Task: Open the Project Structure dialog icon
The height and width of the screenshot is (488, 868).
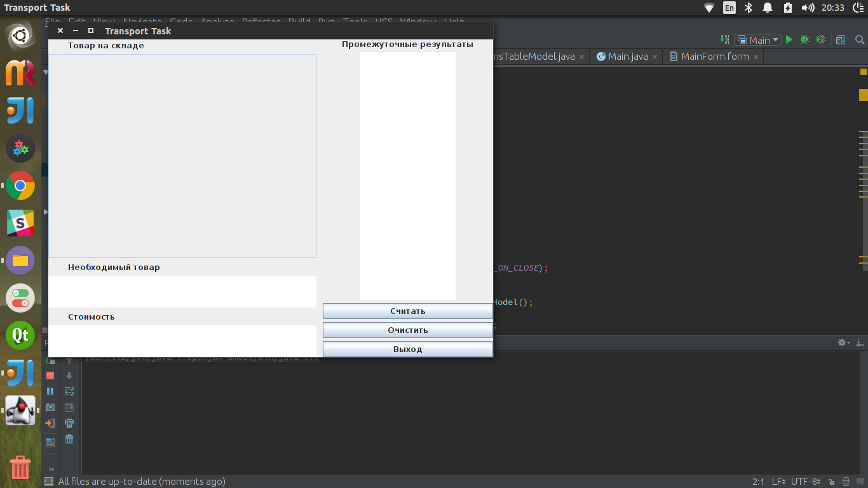Action: pyautogui.click(x=841, y=39)
